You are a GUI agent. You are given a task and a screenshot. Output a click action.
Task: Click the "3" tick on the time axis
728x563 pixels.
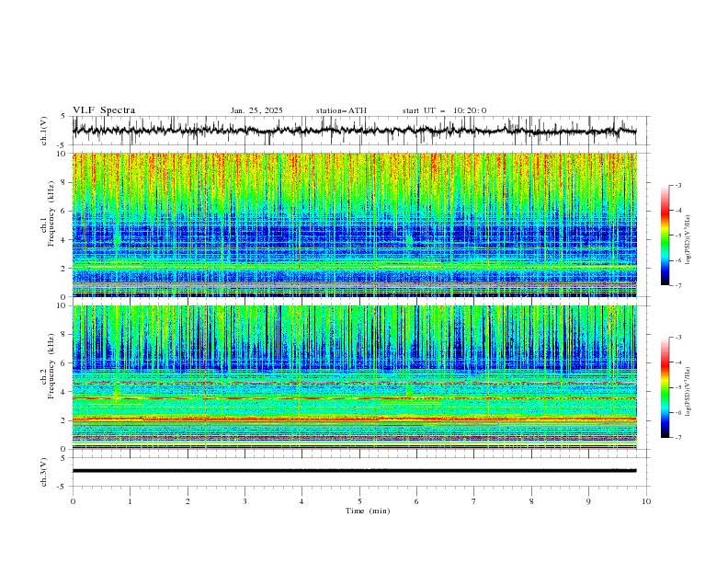245,501
